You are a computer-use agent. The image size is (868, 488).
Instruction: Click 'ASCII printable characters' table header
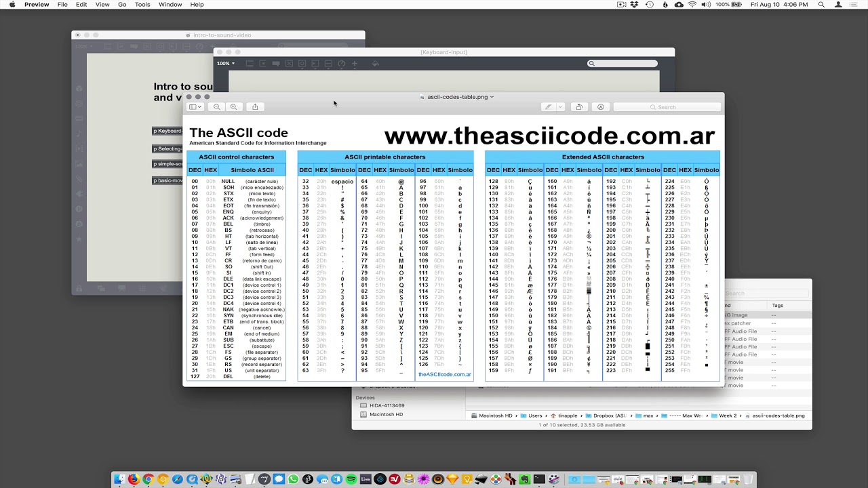coord(385,157)
